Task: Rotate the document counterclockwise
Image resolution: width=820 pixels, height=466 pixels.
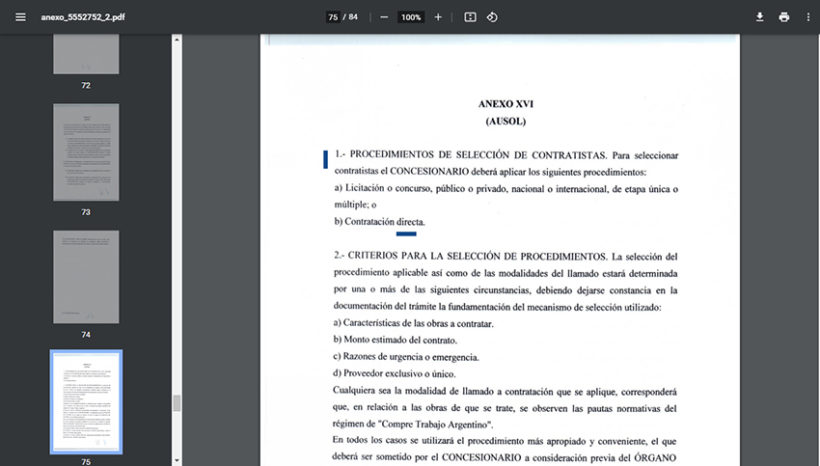Action: tap(493, 17)
